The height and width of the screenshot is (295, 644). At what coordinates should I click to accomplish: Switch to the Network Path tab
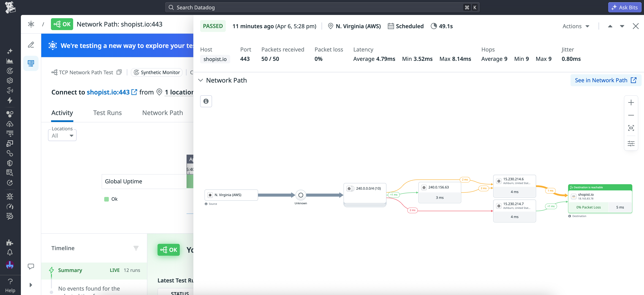point(162,113)
